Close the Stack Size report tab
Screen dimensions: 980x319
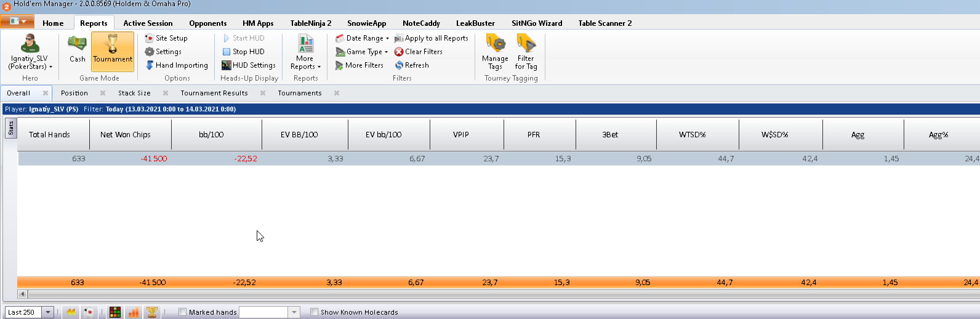(166, 93)
